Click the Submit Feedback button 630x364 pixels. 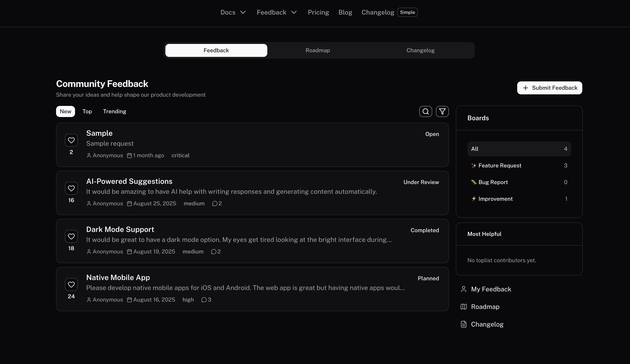point(549,88)
